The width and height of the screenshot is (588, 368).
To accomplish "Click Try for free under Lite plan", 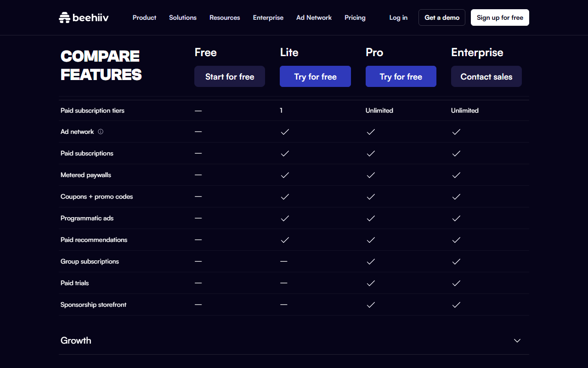I will [315, 76].
